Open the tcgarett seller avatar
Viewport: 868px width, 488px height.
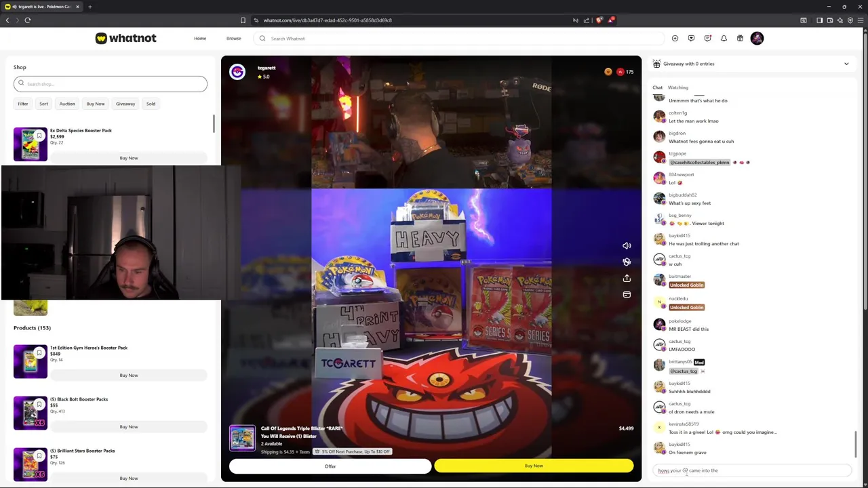click(237, 72)
